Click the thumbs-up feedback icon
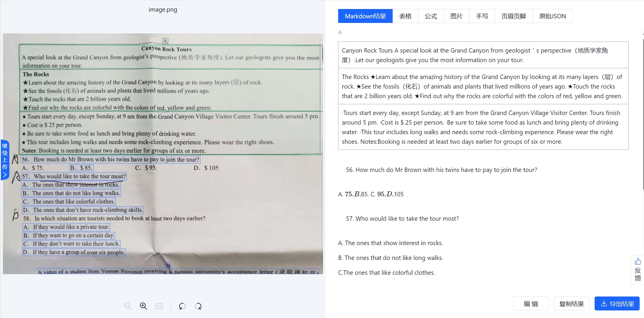 pos(638,261)
